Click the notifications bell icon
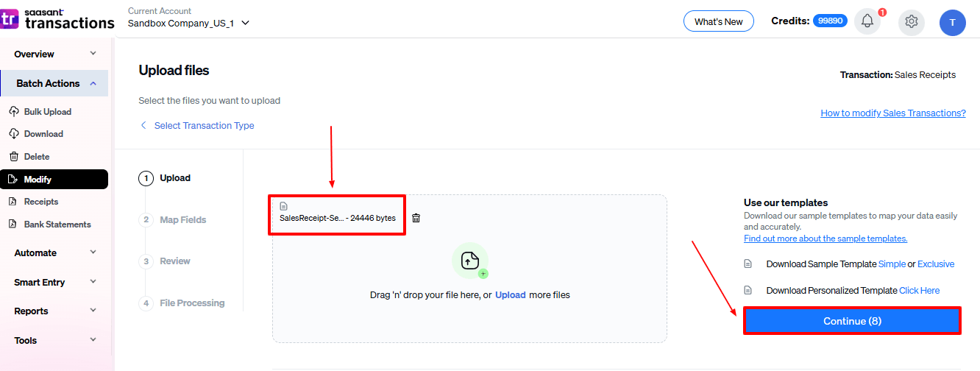This screenshot has height=371, width=980. (867, 21)
